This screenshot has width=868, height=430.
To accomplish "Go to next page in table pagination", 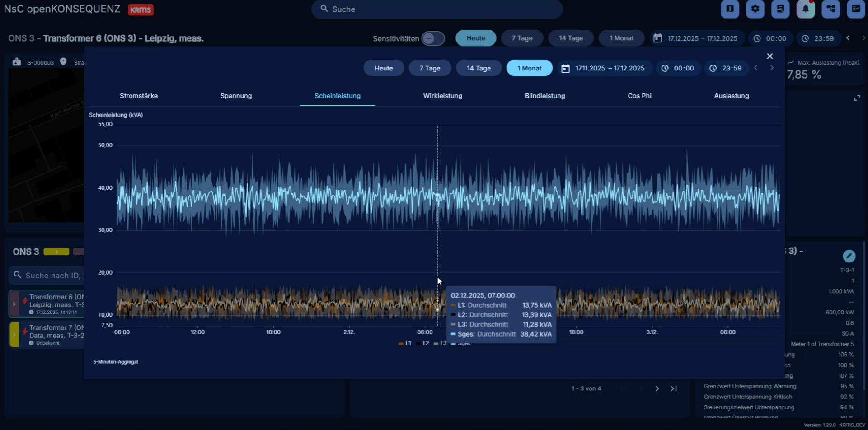I will (x=657, y=388).
